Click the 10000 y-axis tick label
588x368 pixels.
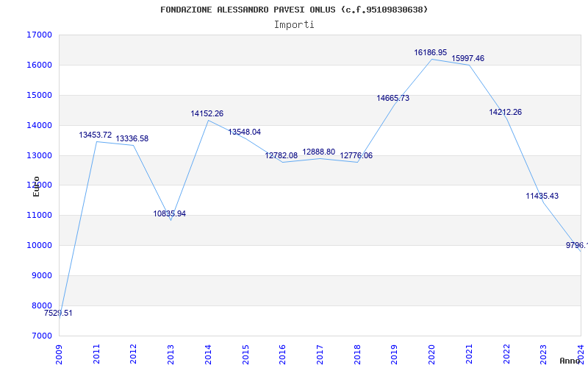click(x=39, y=246)
